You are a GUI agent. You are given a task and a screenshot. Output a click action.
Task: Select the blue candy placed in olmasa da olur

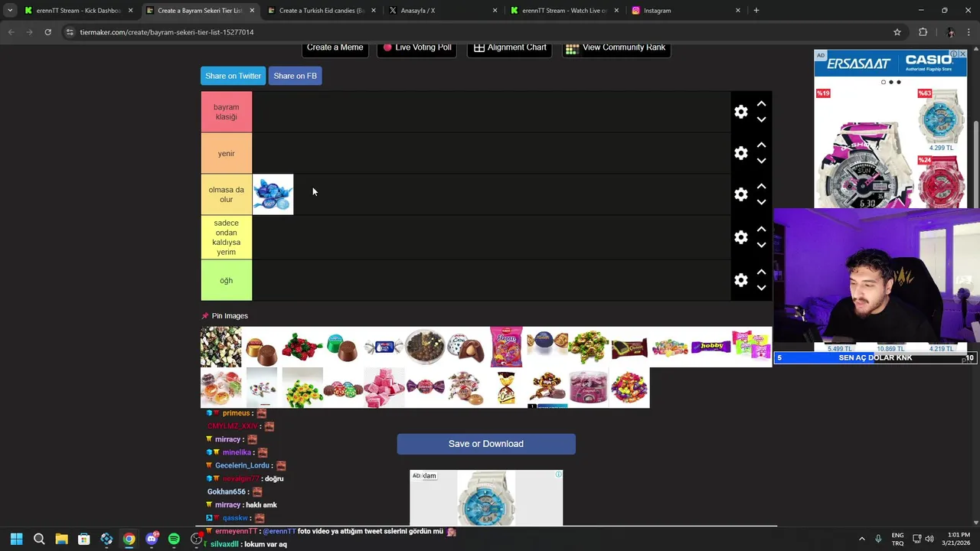[273, 194]
